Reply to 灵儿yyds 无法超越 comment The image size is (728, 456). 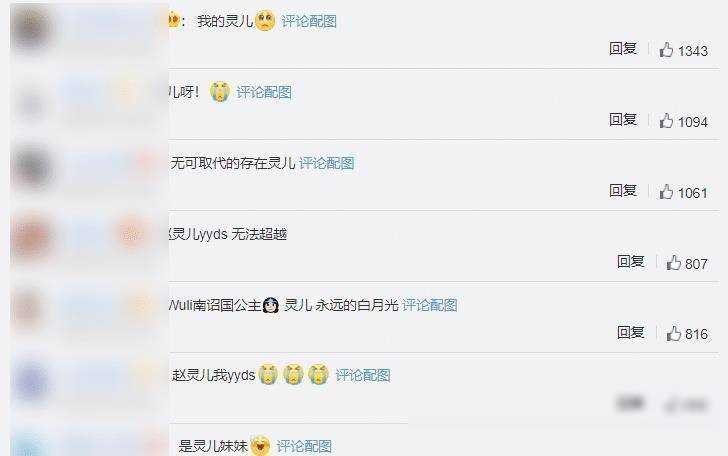coord(631,261)
